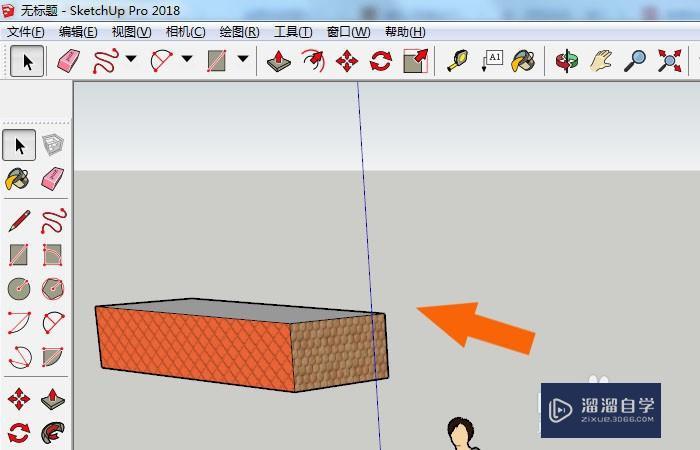Expand the shape tools dropdown arrow
This screenshot has width=700, height=450.
(x=243, y=58)
